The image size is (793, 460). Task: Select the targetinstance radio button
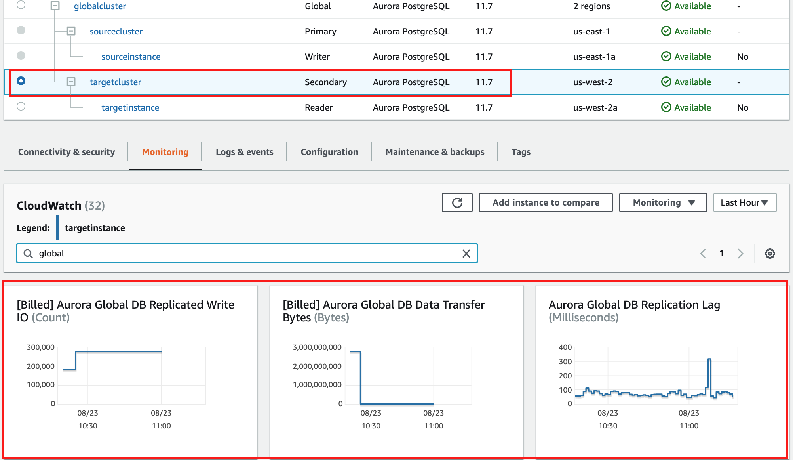21,107
